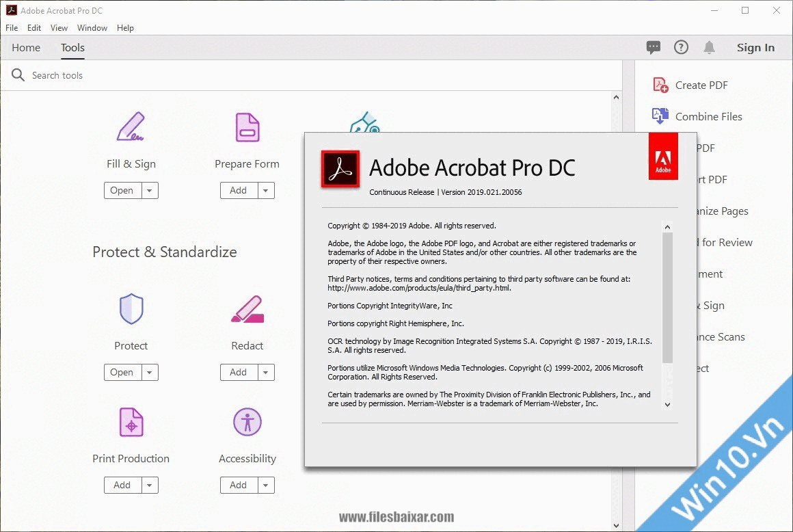This screenshot has height=532, width=793.
Task: Expand the Protect Open dropdown arrow
Action: click(x=150, y=372)
